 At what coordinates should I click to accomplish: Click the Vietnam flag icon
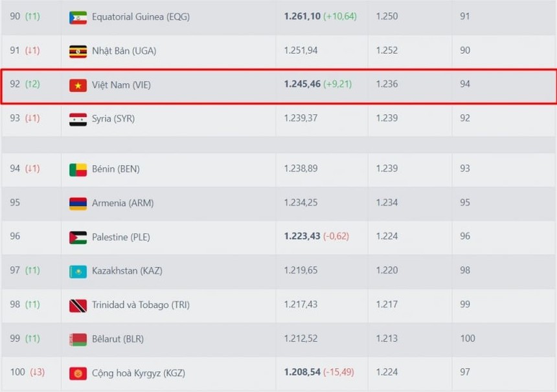pos(78,85)
